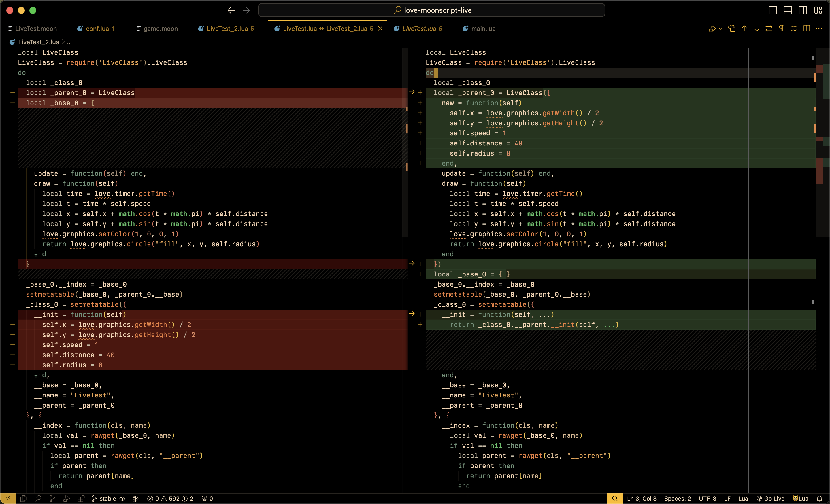
Task: Go to previous change arrow
Action: [744, 29]
